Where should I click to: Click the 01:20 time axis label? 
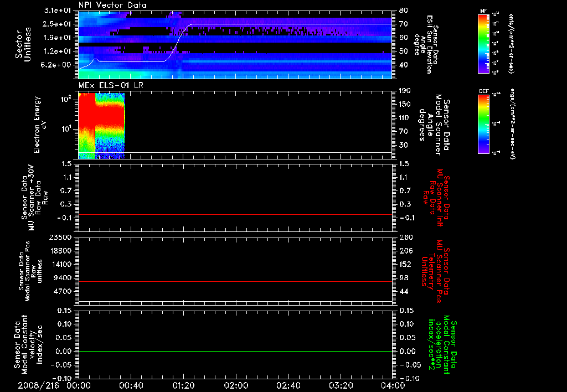tap(183, 385)
